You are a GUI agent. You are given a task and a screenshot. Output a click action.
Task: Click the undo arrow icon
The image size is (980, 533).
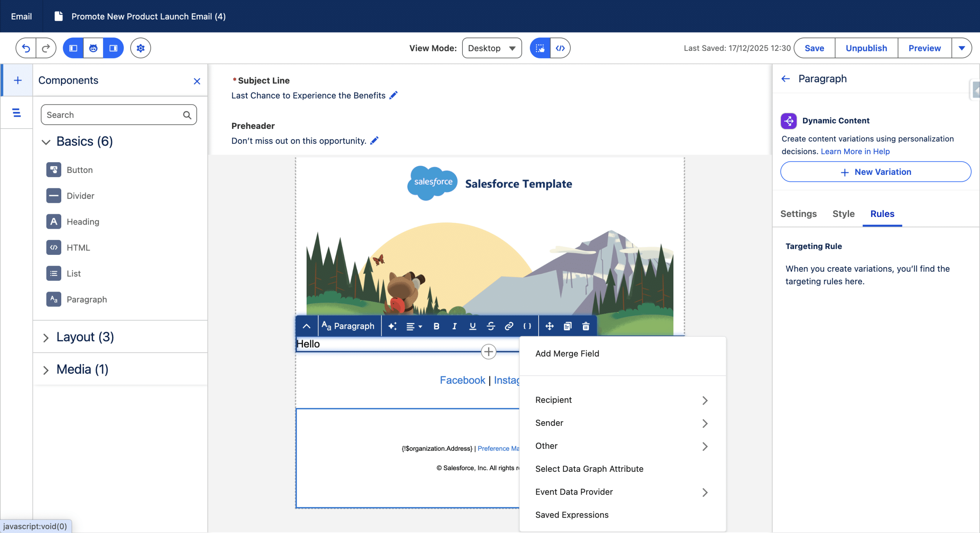(x=26, y=48)
